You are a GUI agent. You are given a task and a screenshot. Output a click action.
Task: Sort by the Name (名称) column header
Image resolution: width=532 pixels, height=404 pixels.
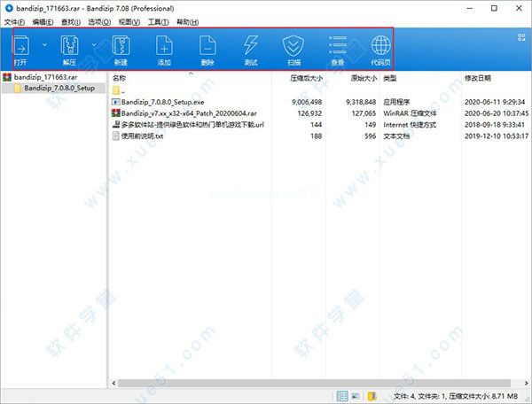click(120, 78)
